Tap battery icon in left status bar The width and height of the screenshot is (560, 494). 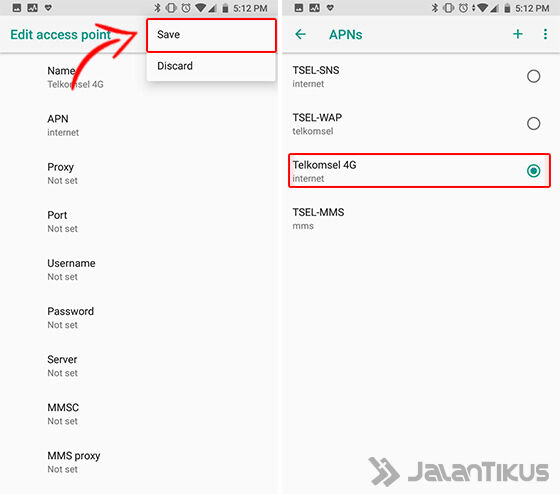click(x=225, y=8)
